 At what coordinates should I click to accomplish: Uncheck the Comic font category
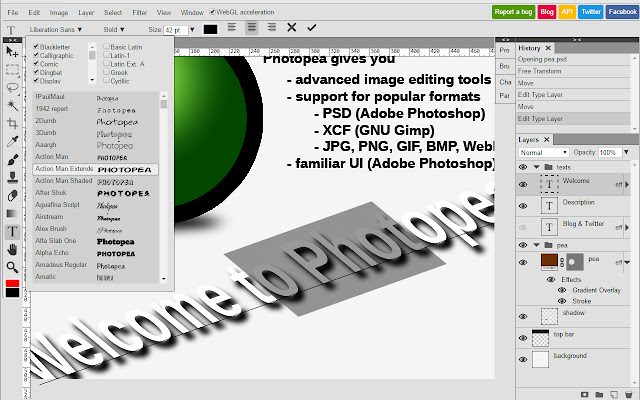point(36,64)
